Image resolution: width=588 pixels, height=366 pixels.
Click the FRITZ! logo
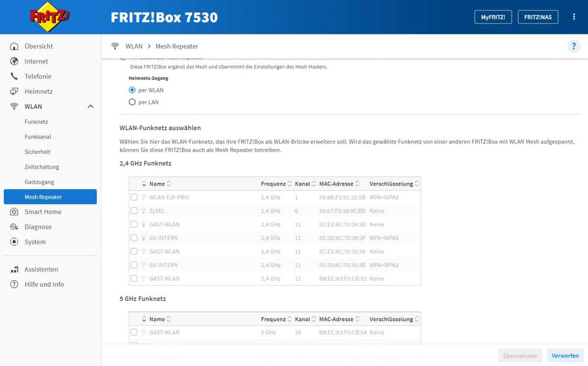(50, 17)
